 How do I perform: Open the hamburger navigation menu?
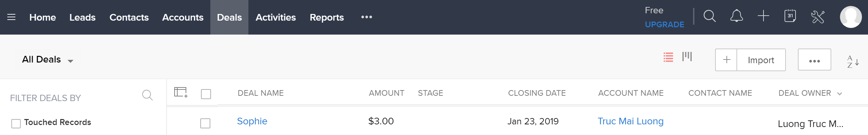coord(11,17)
